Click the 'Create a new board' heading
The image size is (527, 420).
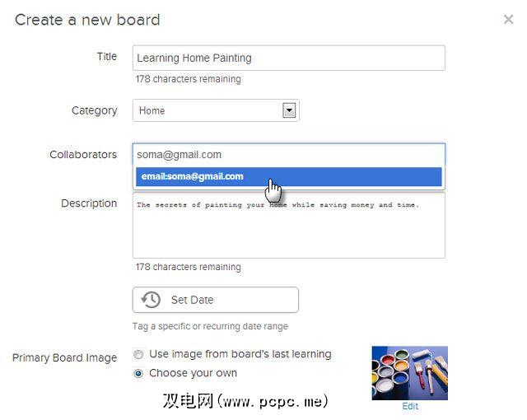pos(87,20)
